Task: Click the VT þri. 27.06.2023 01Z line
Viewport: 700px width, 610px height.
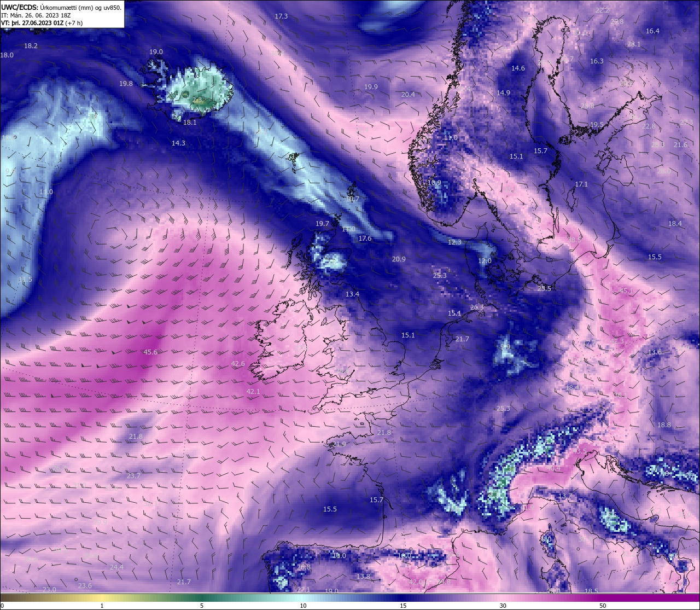Action: click(x=42, y=23)
